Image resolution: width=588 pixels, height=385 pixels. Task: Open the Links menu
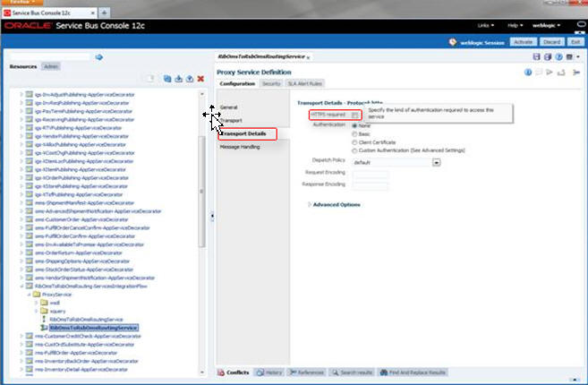pyautogui.click(x=486, y=25)
